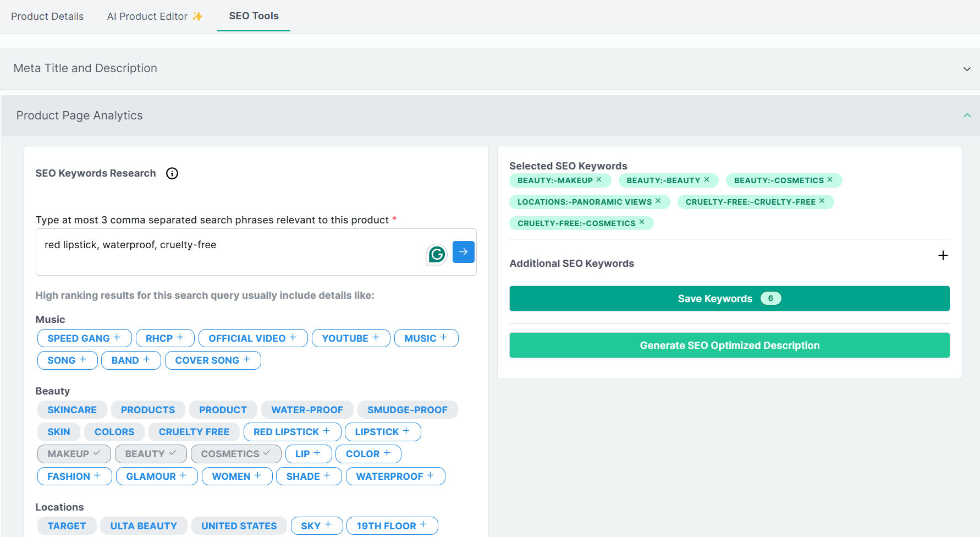This screenshot has width=980, height=537.
Task: Remove CRUELTY-FREE:-COSMETICS keyword
Action: pos(642,222)
